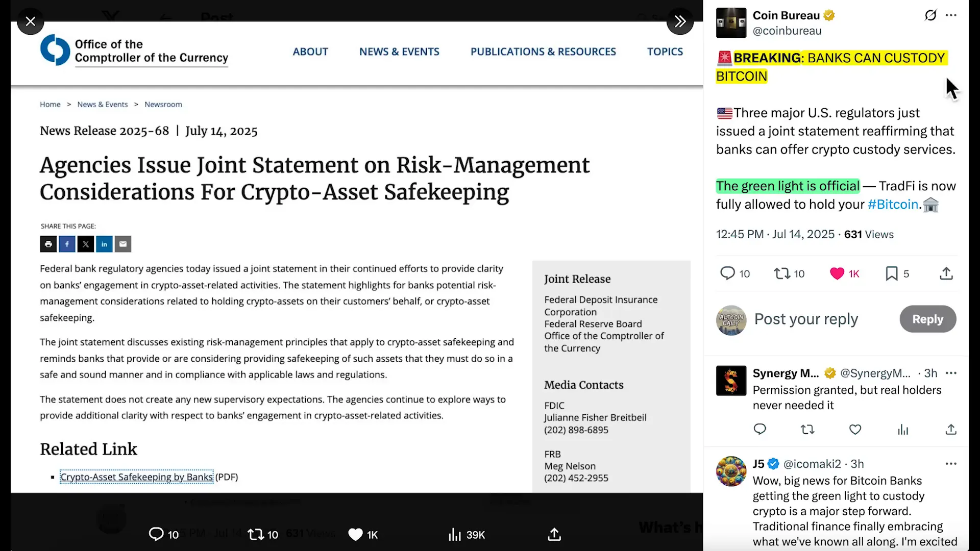The image size is (980, 551).
Task: Reply to Synergy M... comment
Action: pyautogui.click(x=760, y=429)
